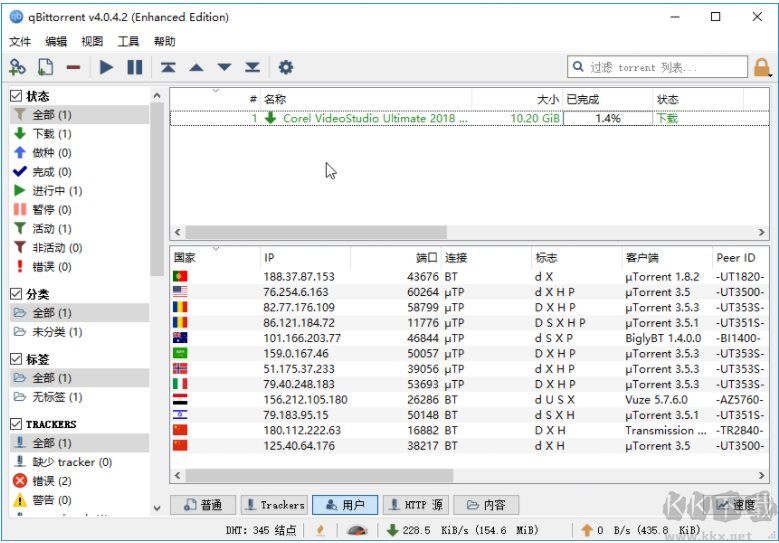Screen dimensions: 779x543
Task: Click the add torrent file icon
Action: point(45,67)
